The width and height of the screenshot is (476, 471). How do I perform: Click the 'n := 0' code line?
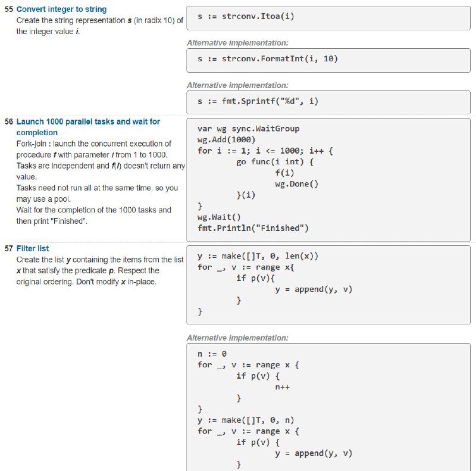(x=212, y=354)
